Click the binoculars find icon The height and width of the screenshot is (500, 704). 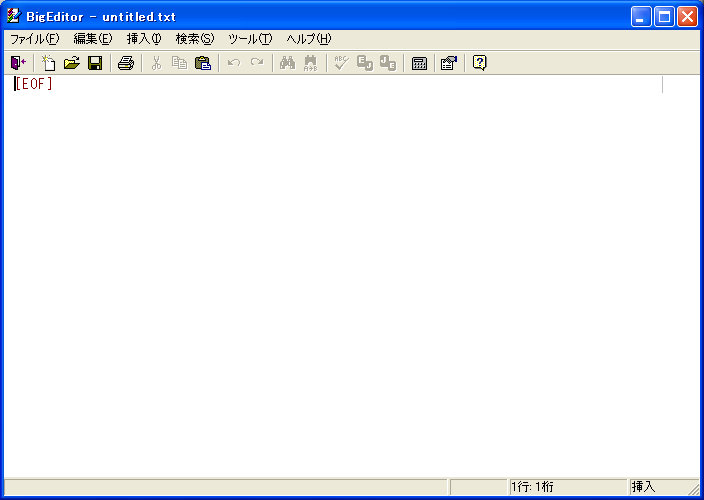287,63
